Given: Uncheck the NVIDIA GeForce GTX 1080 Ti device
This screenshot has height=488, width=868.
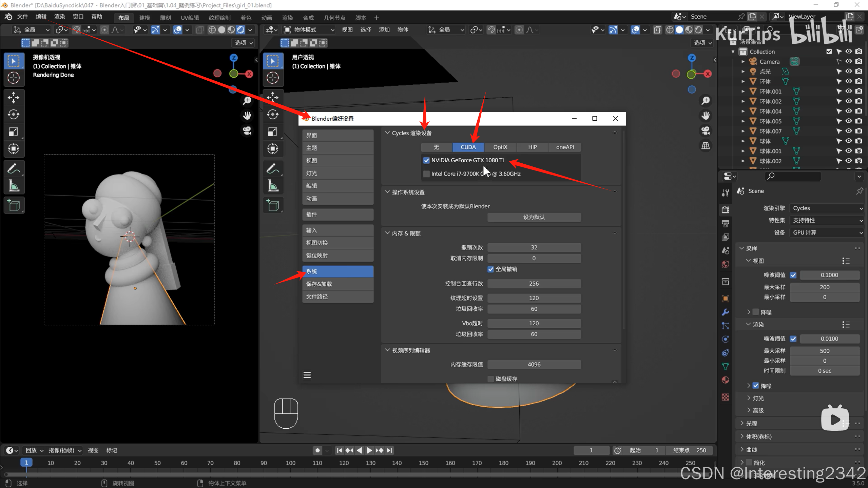Looking at the screenshot, I should tap(426, 160).
